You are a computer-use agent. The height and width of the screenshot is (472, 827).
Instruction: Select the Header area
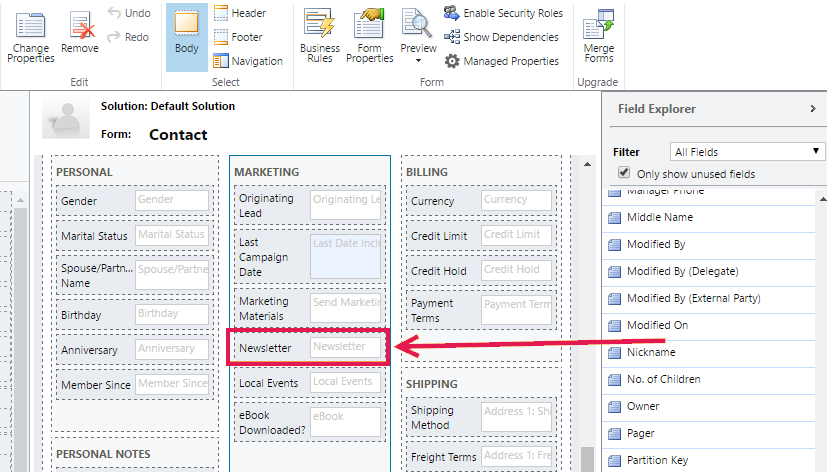[240, 13]
